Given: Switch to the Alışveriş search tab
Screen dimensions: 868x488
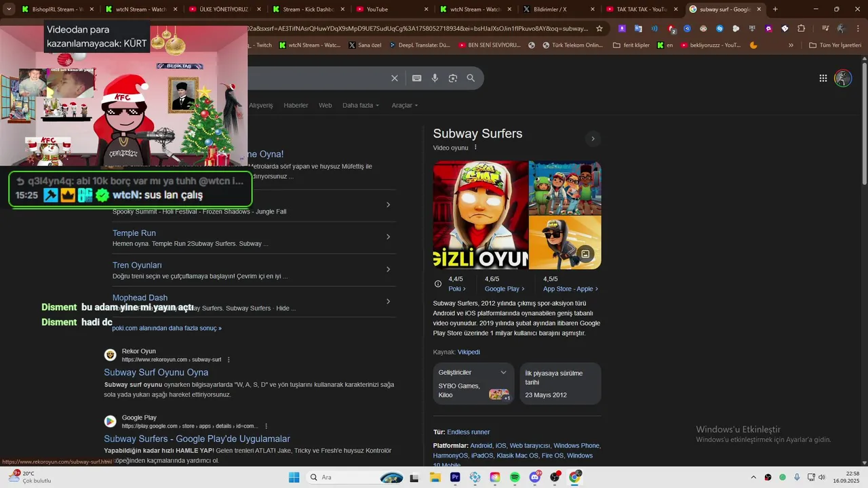Looking at the screenshot, I should 261,105.
